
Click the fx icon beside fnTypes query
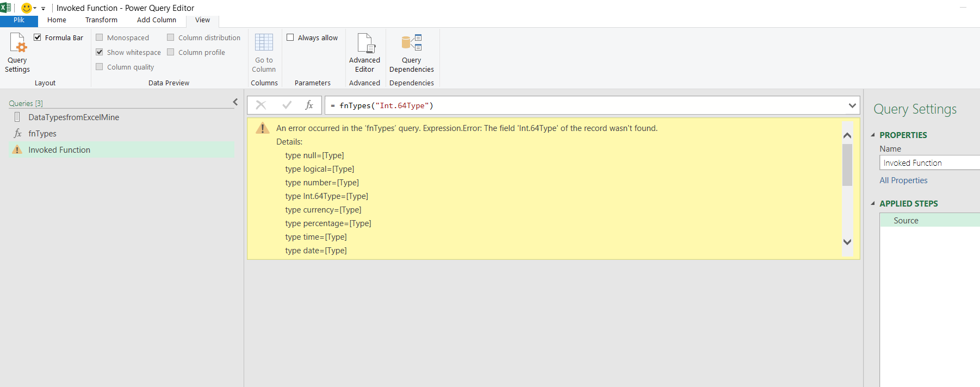pos(17,133)
